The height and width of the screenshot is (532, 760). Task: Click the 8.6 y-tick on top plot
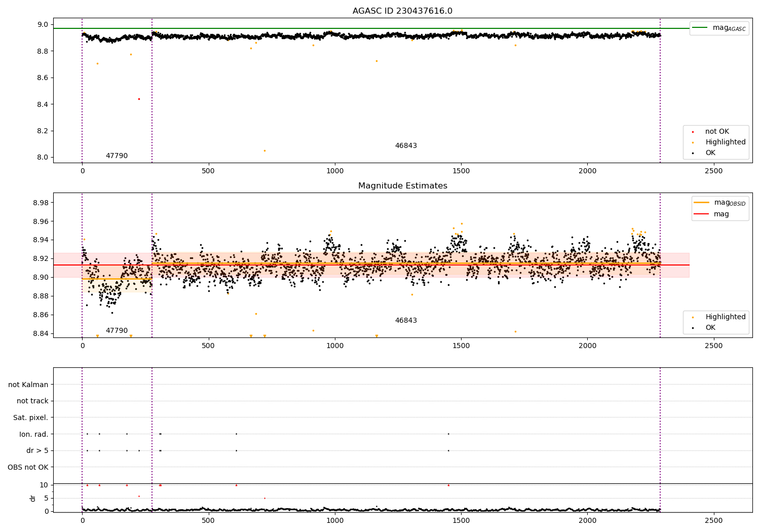(43, 78)
